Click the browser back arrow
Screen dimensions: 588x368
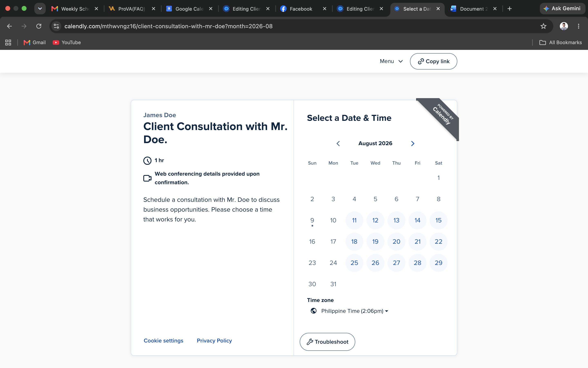[x=9, y=26]
